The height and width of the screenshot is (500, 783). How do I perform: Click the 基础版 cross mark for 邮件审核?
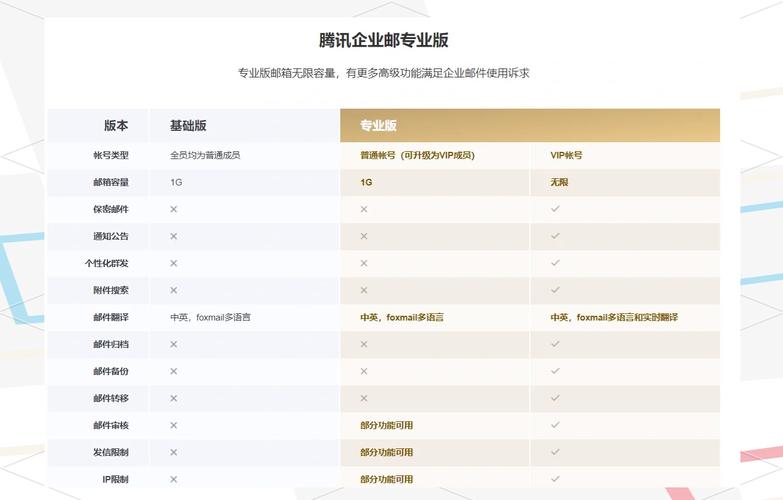174,425
